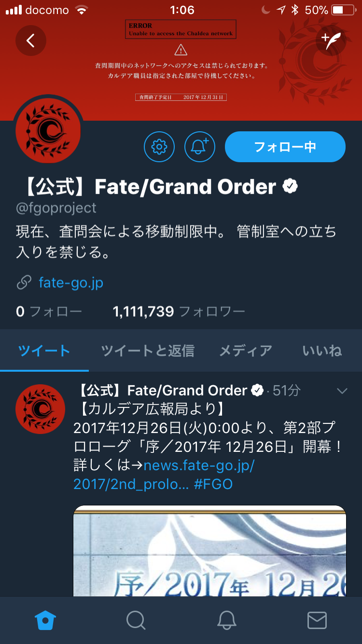The height and width of the screenshot is (644, 362).
Task: Open the いいね tab
Action: tap(322, 350)
